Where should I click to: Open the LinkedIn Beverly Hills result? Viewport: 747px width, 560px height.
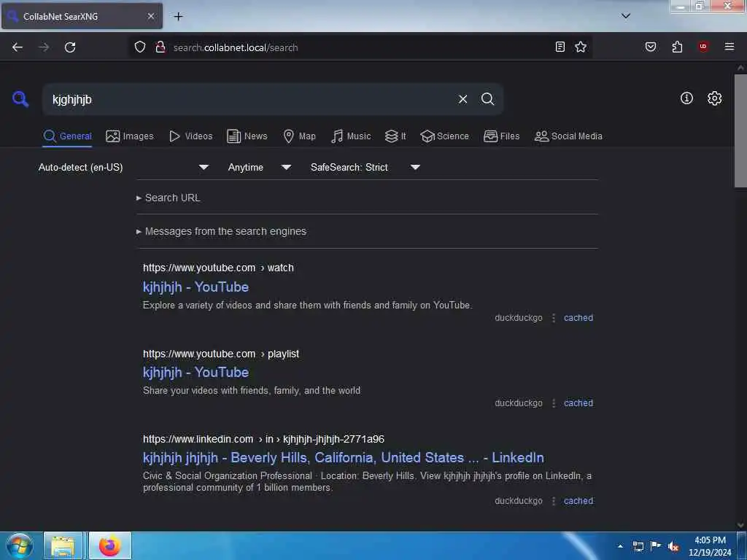point(343,458)
